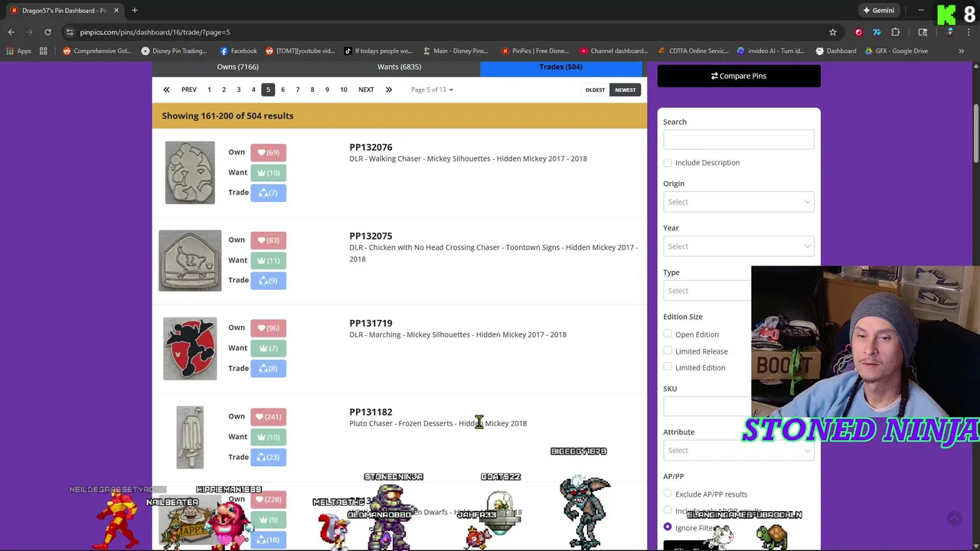Viewport: 980px width, 551px height.
Task: Go to page 6 in pagination
Action: point(283,90)
